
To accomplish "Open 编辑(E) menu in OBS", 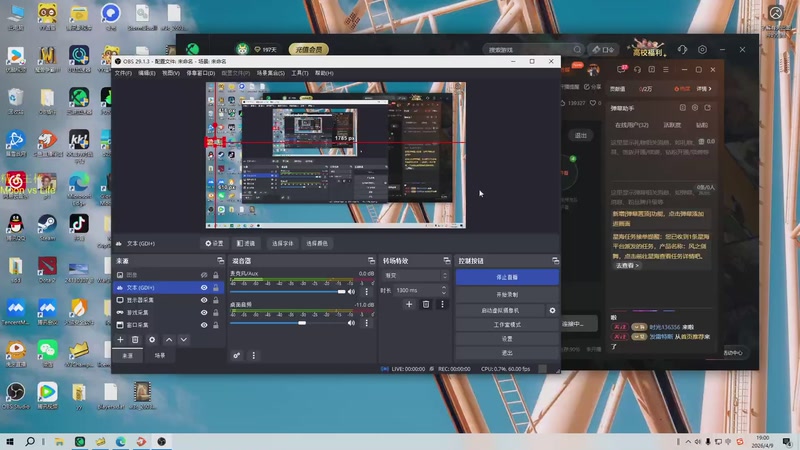I will point(147,73).
